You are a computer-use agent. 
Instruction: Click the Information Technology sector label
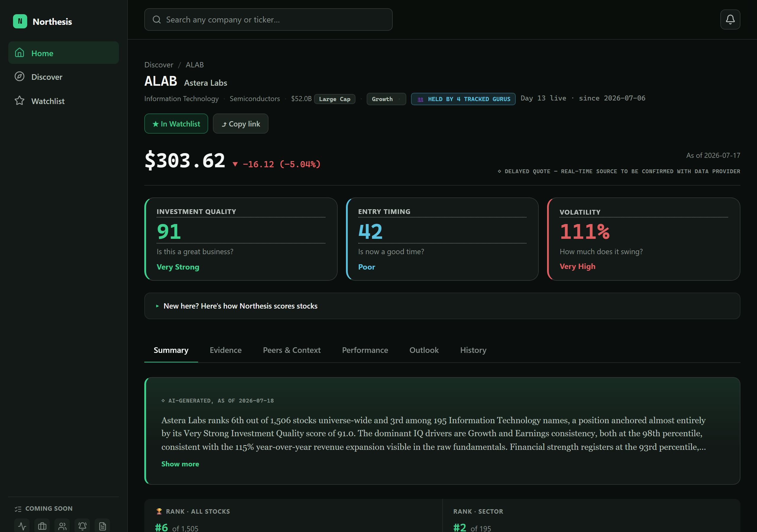click(181, 98)
